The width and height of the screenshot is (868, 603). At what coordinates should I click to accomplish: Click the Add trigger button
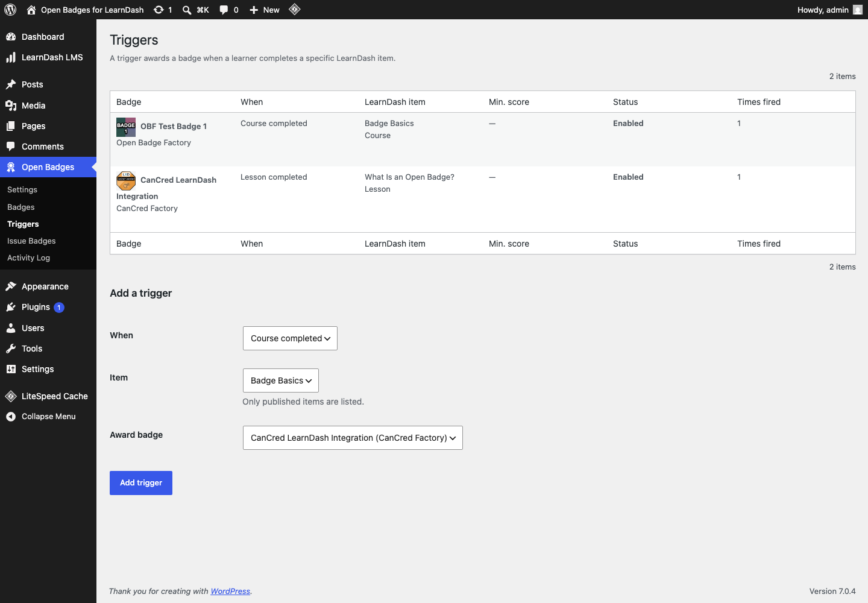pos(141,483)
